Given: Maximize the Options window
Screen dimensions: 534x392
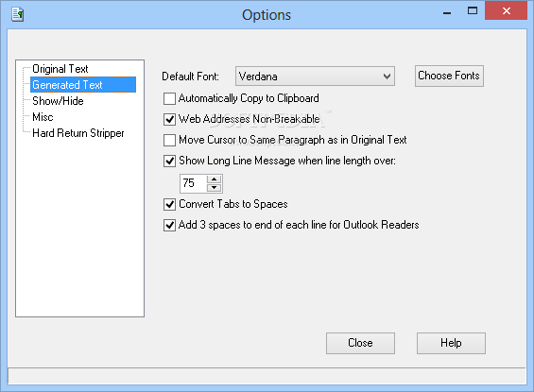Looking at the screenshot, I should 472,11.
